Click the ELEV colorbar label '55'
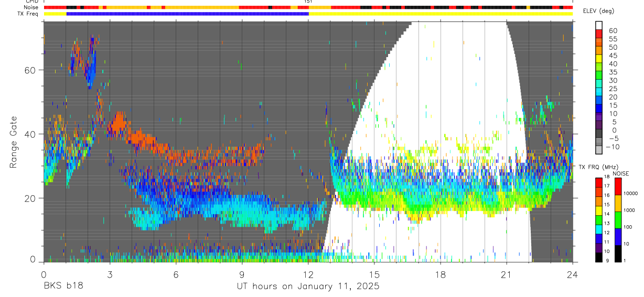This screenshot has height=297, width=644. 613,39
